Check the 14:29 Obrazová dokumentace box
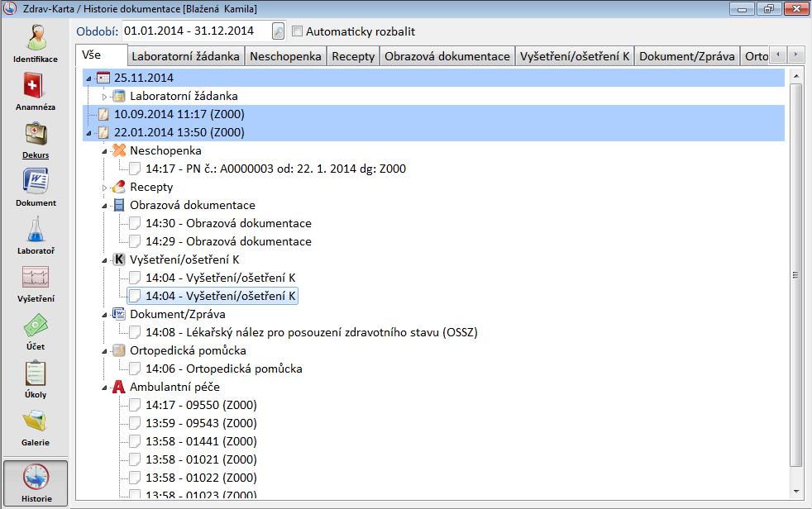The image size is (812, 509). click(x=135, y=241)
